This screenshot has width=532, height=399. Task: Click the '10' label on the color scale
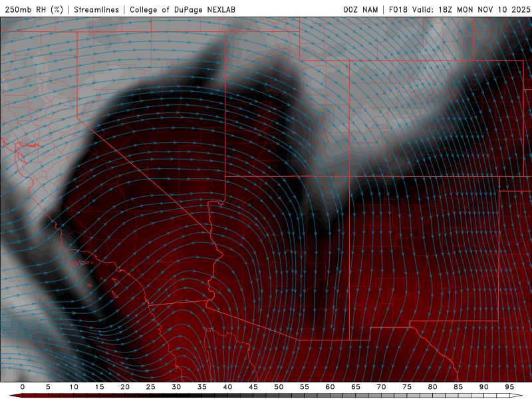74,387
